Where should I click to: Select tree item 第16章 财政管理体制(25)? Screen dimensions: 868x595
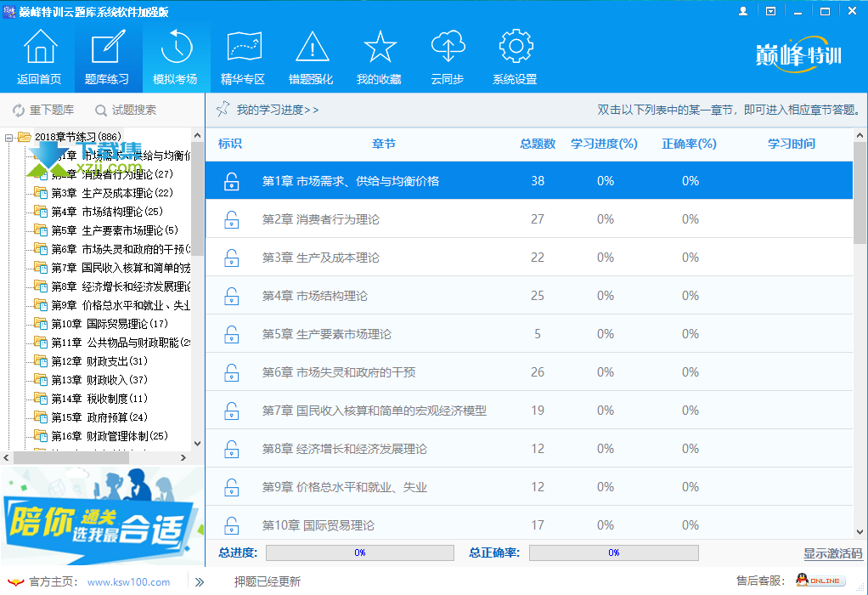[110, 436]
